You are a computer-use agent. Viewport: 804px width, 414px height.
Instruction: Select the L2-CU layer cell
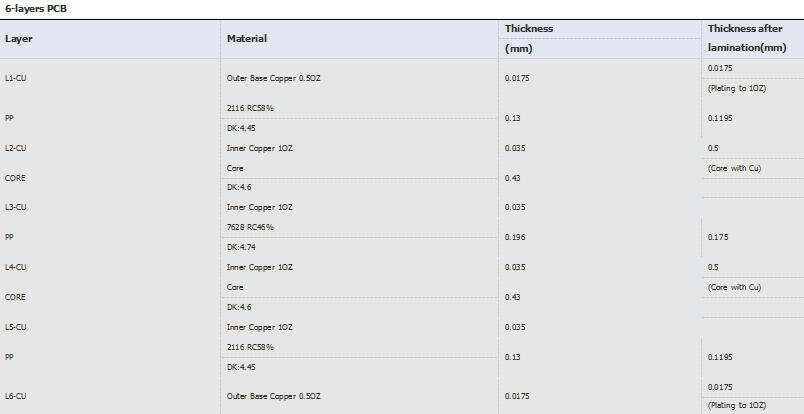coord(15,148)
